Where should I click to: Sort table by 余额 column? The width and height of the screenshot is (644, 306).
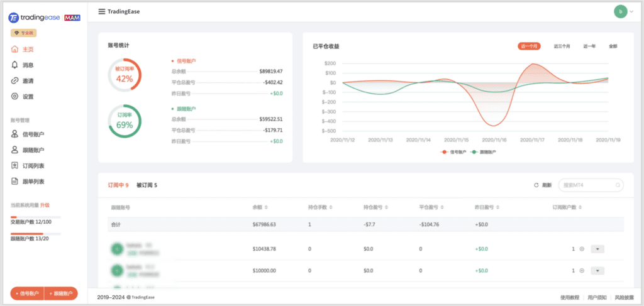point(267,207)
